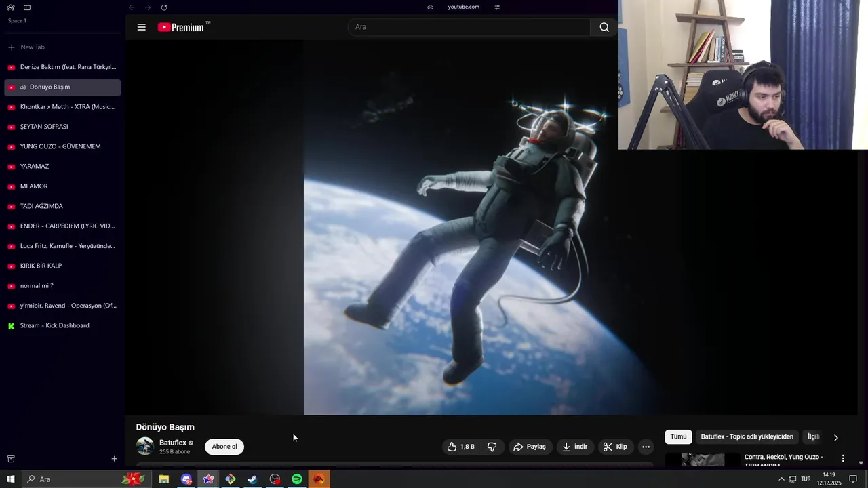Go forward with the browser forward arrow
This screenshot has width=868, height=488.
148,7
